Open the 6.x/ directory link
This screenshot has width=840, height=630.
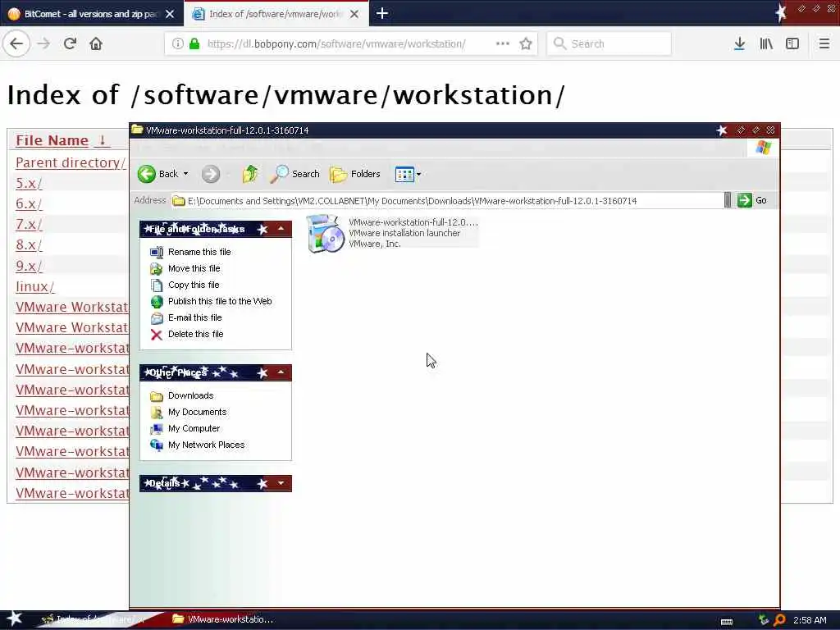pos(29,203)
